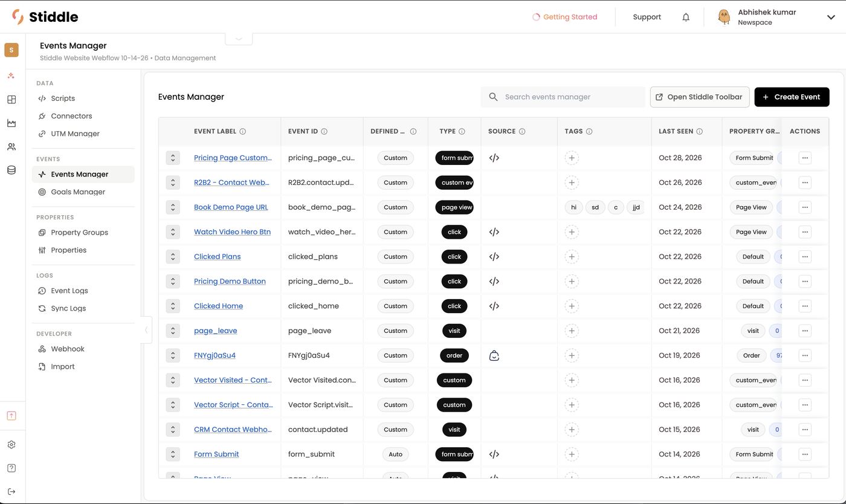Screen dimensions: 846x504
Task: Open the Clicked Plans event link
Action: click(x=218, y=257)
